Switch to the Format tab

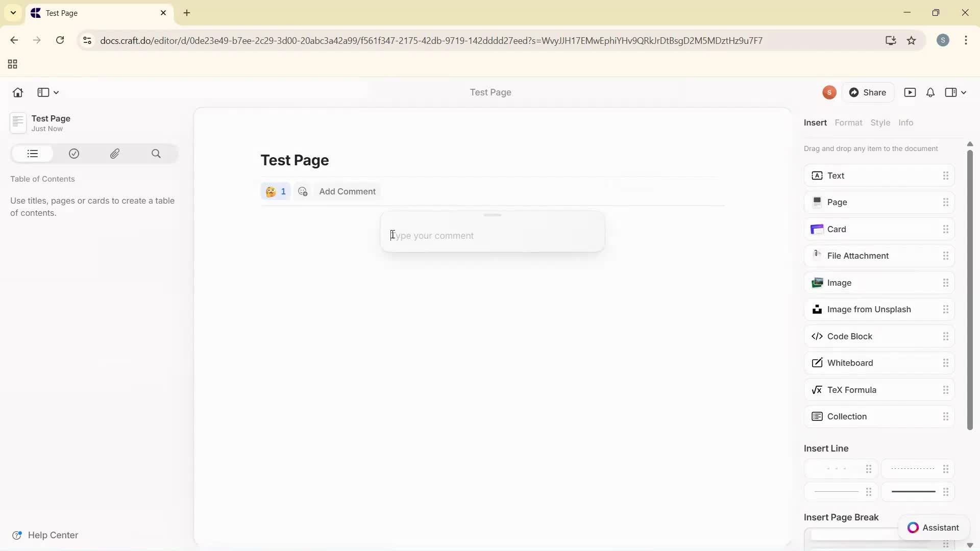(x=848, y=122)
